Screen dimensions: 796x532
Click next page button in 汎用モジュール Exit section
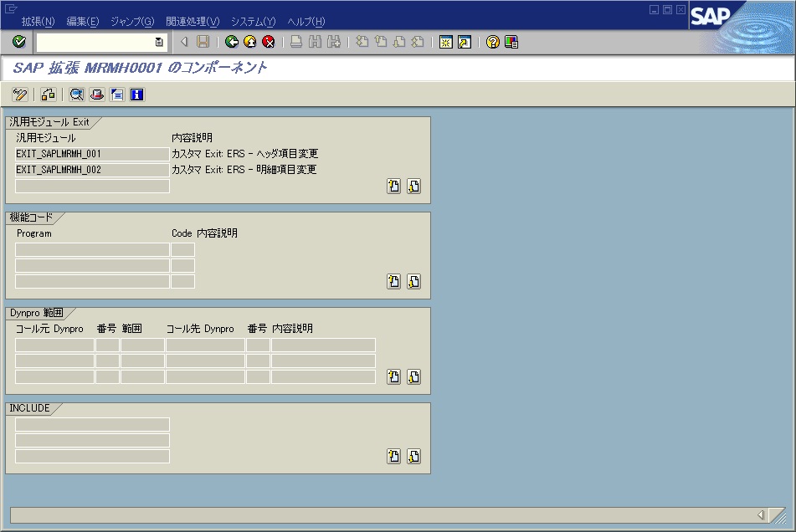click(413, 187)
